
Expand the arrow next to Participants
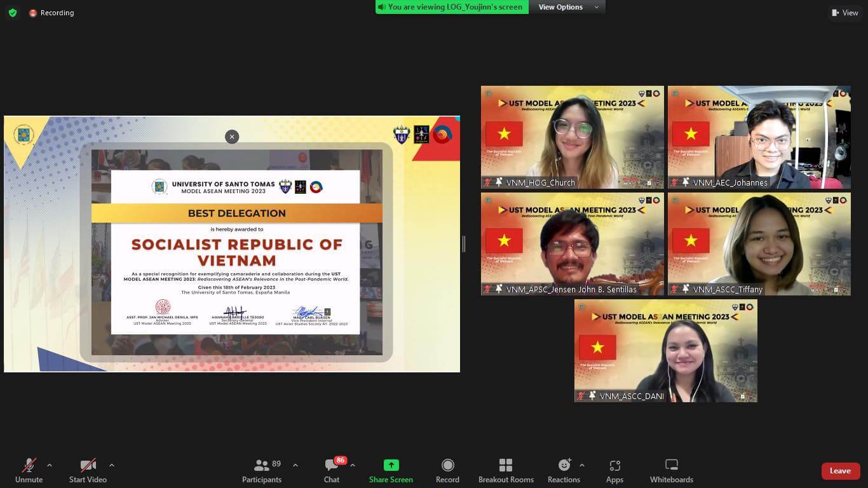click(x=295, y=465)
